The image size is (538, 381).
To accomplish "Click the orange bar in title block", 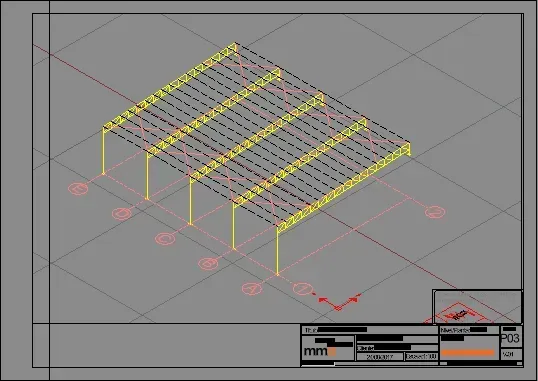I will (468, 353).
